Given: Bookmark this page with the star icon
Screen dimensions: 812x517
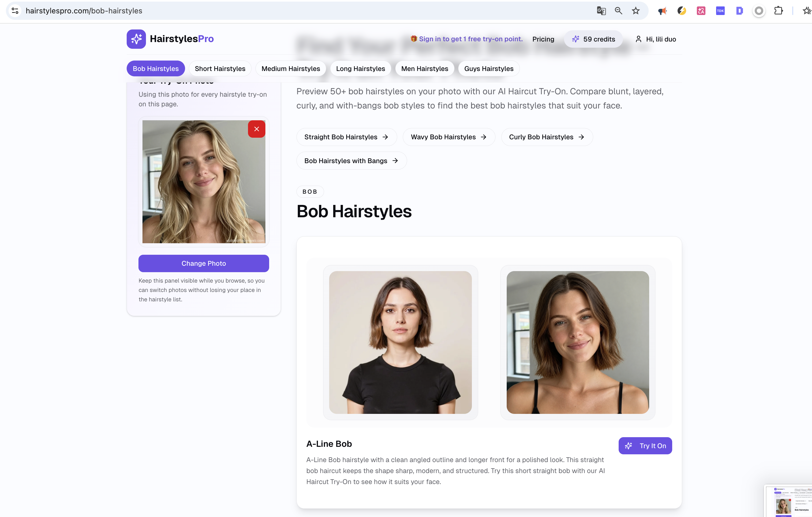Looking at the screenshot, I should [x=636, y=11].
